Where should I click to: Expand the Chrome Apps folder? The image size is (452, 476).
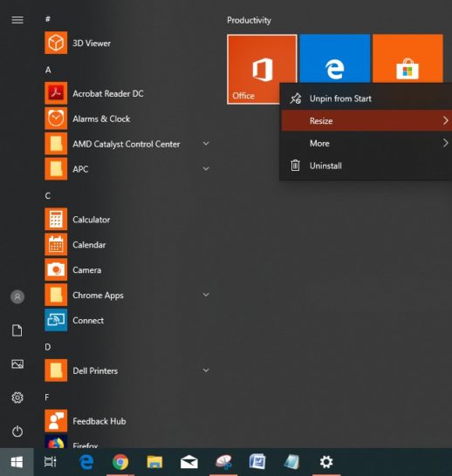[206, 295]
